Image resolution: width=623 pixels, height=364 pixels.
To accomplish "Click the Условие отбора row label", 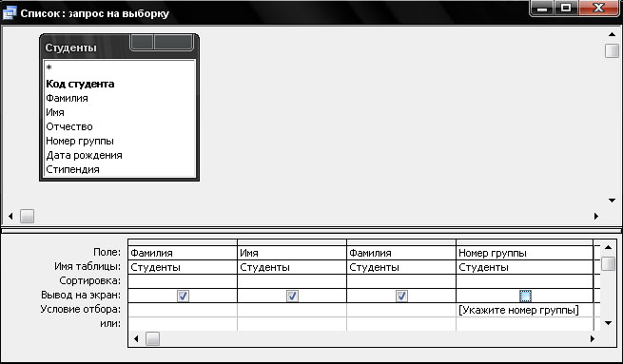I will click(80, 309).
